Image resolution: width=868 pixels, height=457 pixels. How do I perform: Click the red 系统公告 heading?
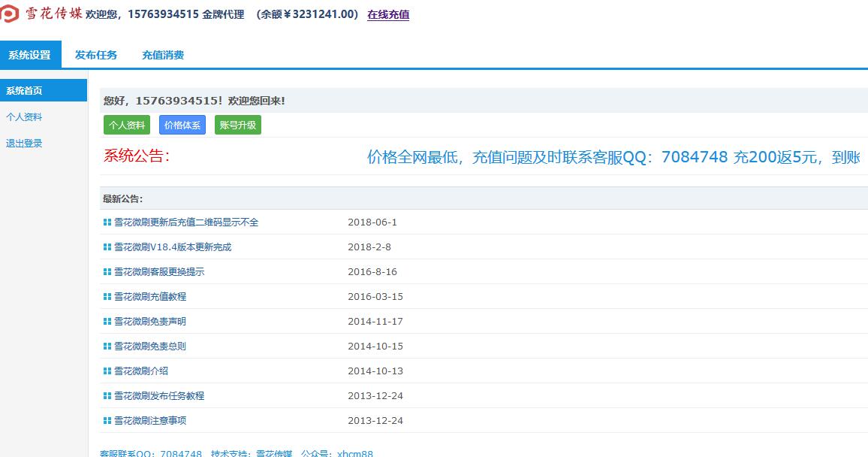point(137,156)
